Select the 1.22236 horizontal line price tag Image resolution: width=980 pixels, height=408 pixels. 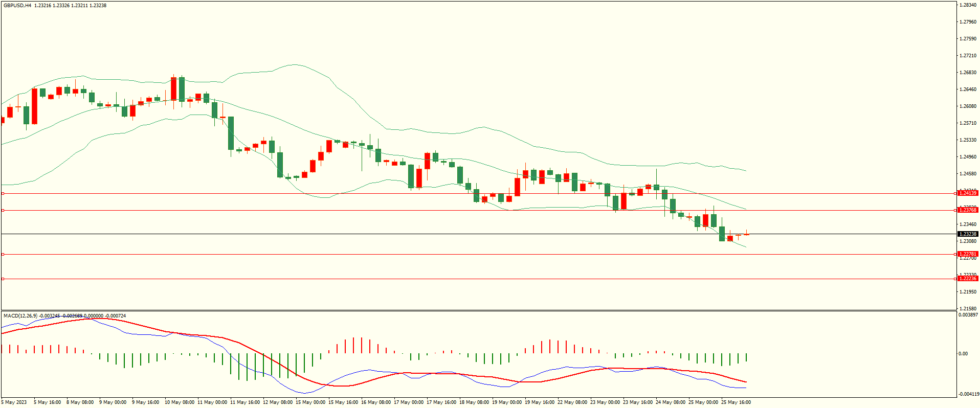[968, 279]
